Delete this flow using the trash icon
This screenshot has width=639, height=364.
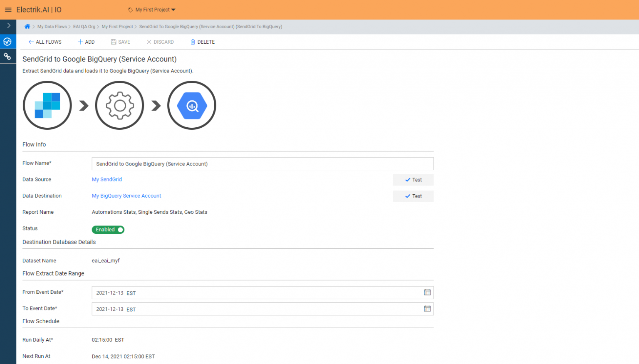pyautogui.click(x=202, y=42)
